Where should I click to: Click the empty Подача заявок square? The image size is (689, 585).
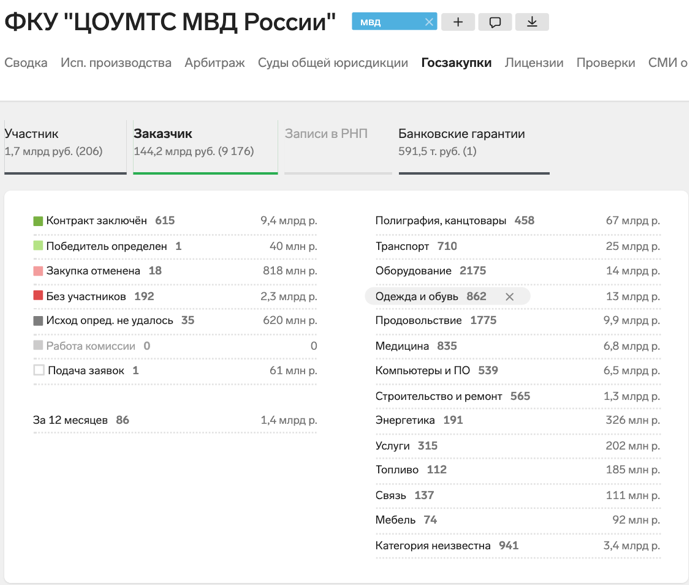point(39,370)
